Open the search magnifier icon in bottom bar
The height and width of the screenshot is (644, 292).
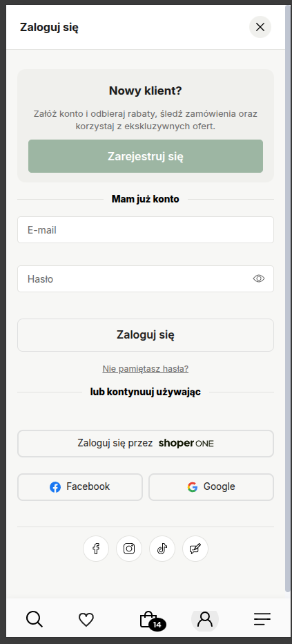click(35, 618)
